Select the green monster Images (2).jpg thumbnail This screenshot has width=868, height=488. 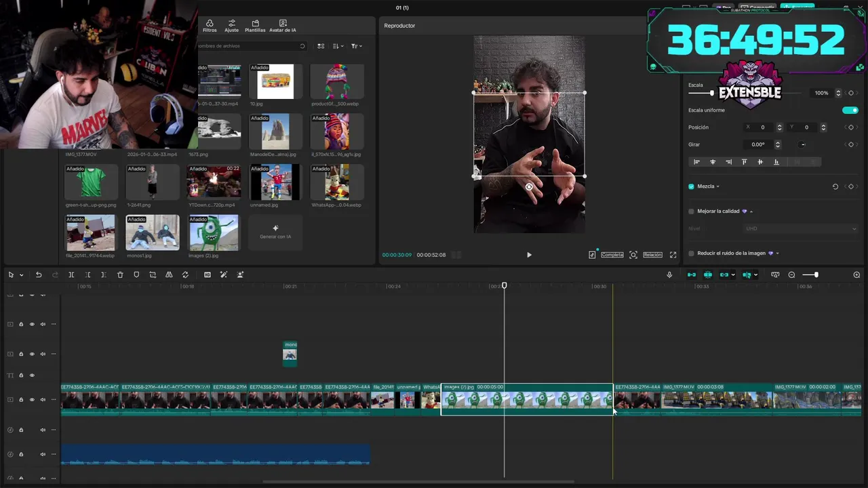coord(214,233)
